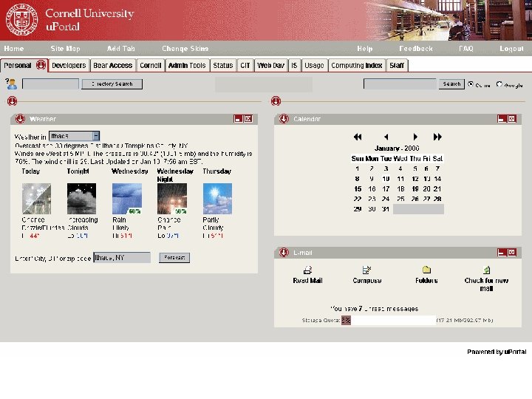Click the E-mail channel red arrow icon
This screenshot has width=532, height=399.
coord(284,253)
